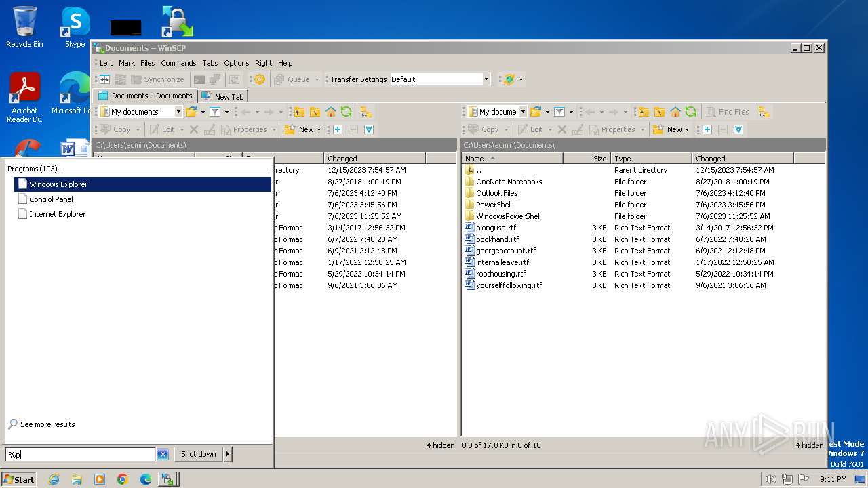Select OneNote Notebooks folder in right panel
The height and width of the screenshot is (488, 868).
click(509, 182)
